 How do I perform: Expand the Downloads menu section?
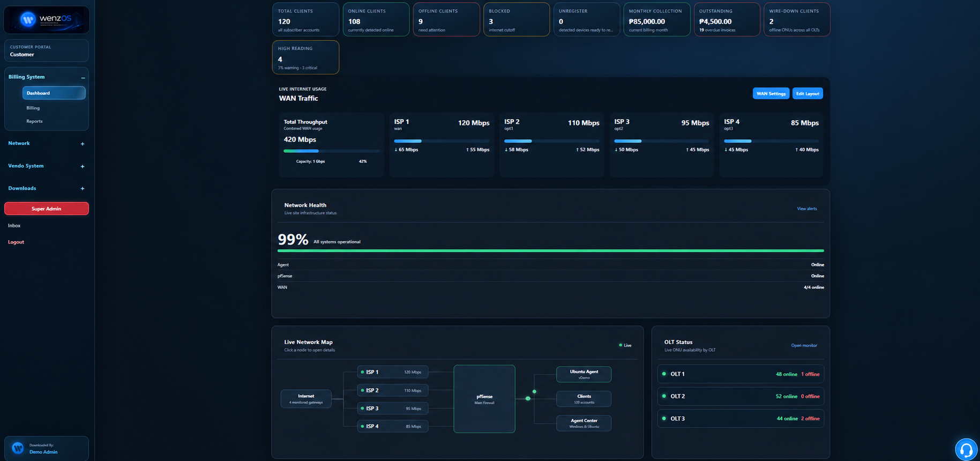(83, 189)
